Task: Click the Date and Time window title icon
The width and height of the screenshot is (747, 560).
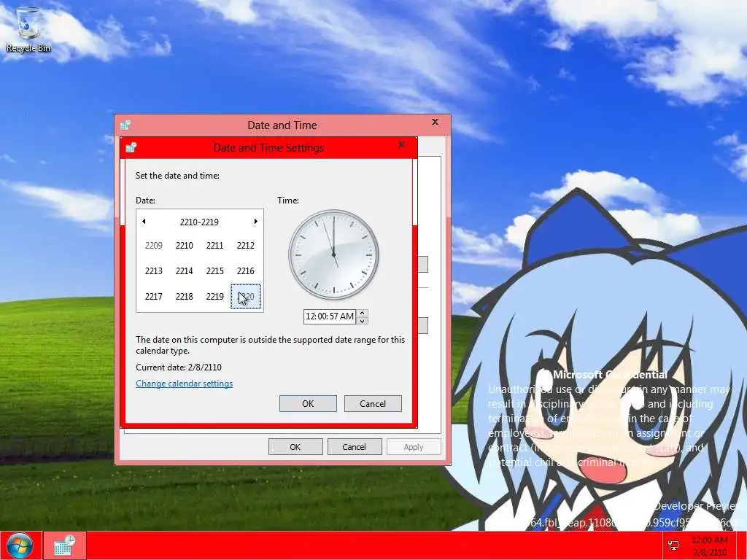Action: tap(125, 125)
